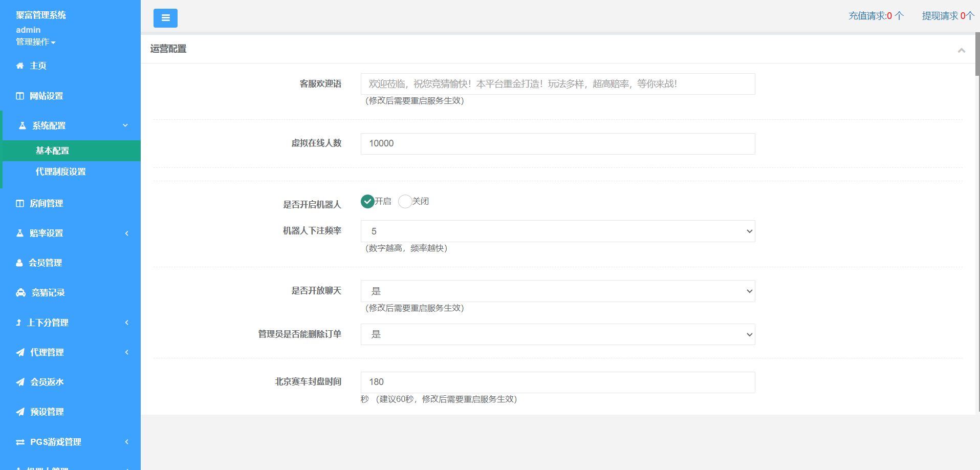Viewport: 980px width, 470px height.
Task: Click the (数字越高，频率越快) hint text
Action: (x=406, y=248)
